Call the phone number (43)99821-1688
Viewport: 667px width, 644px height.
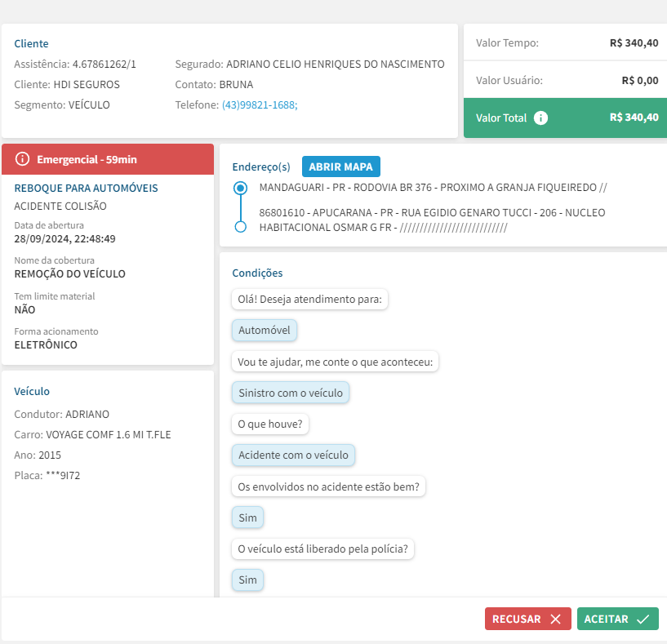(x=260, y=105)
